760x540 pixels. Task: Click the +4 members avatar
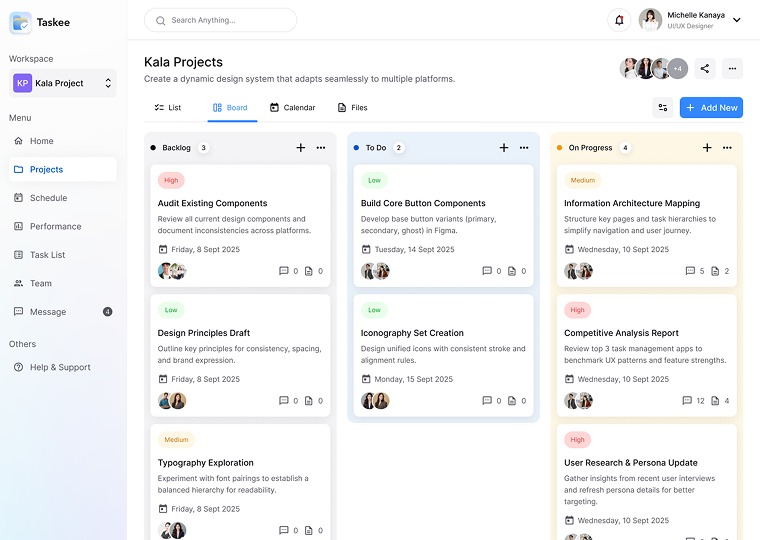pyautogui.click(x=678, y=68)
